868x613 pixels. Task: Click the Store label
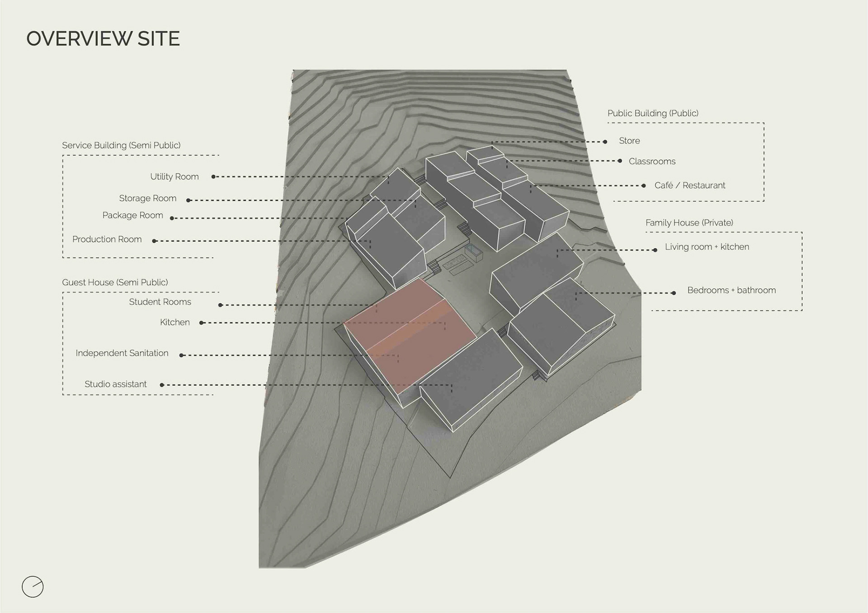pyautogui.click(x=629, y=141)
